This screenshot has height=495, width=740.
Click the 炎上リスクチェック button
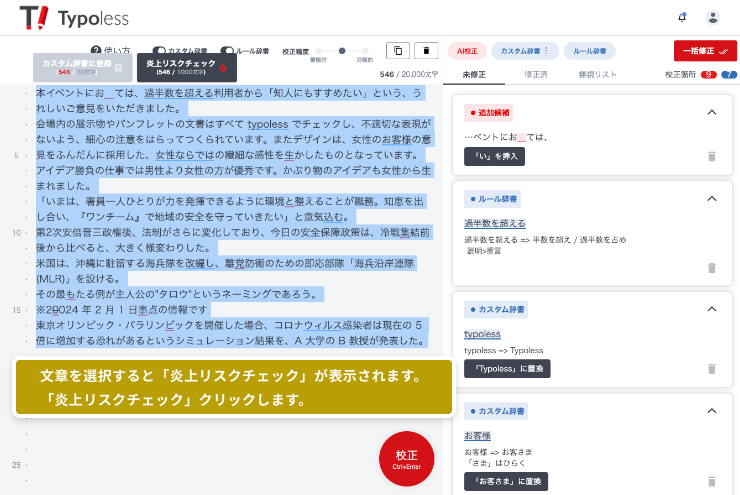pos(187,67)
